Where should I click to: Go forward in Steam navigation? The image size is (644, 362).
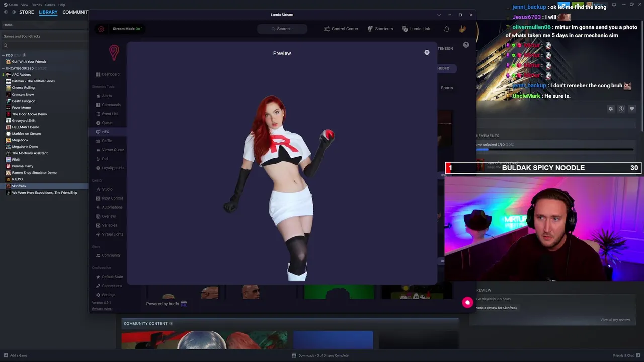pos(13,12)
